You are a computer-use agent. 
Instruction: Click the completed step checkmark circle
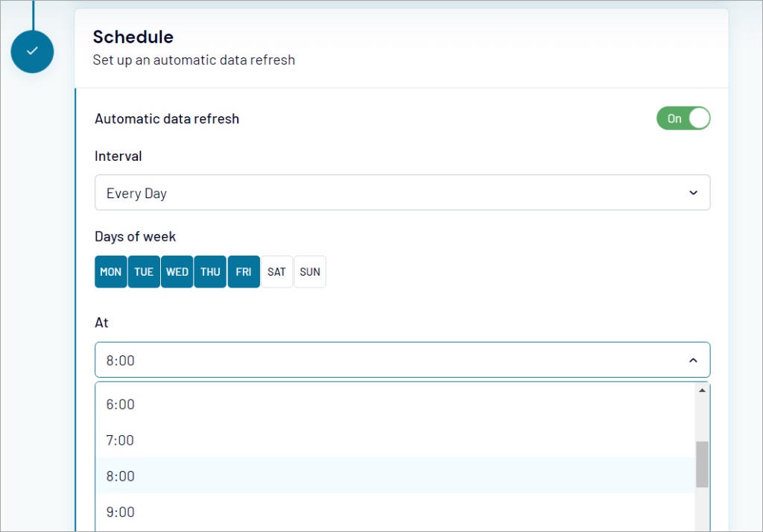point(32,51)
